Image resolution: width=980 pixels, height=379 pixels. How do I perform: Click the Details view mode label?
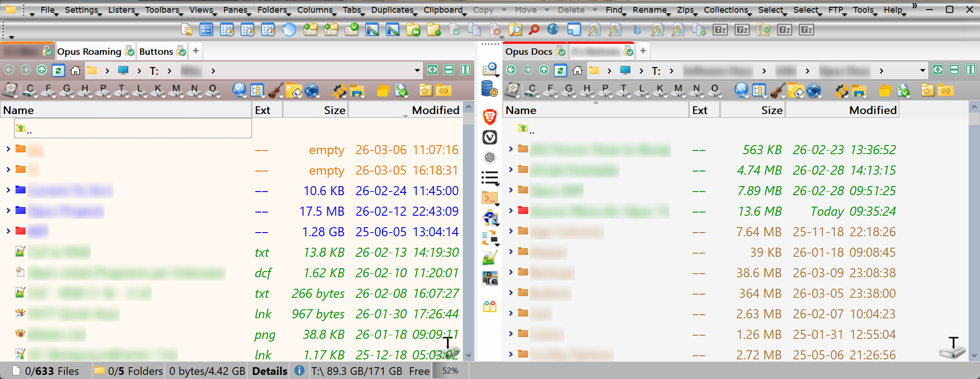pos(270,371)
